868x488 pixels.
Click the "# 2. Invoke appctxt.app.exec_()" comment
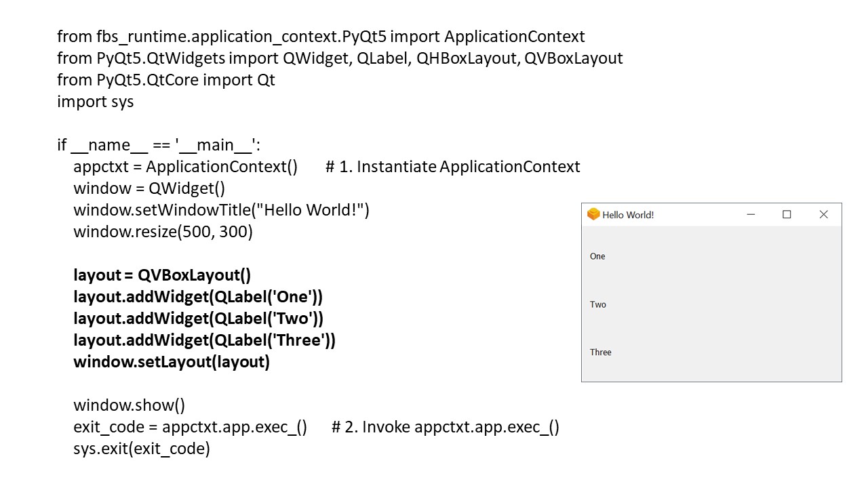point(446,427)
